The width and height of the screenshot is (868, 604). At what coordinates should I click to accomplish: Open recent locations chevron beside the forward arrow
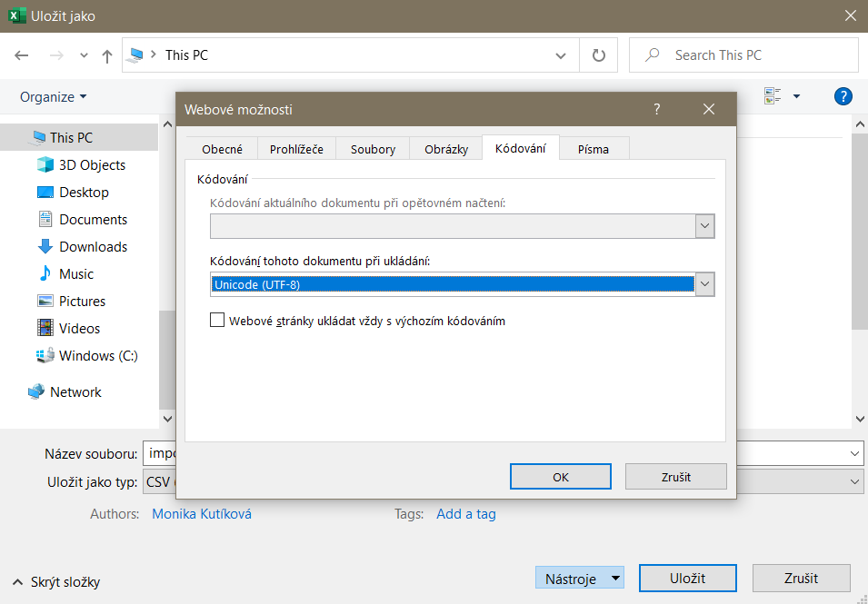[84, 55]
